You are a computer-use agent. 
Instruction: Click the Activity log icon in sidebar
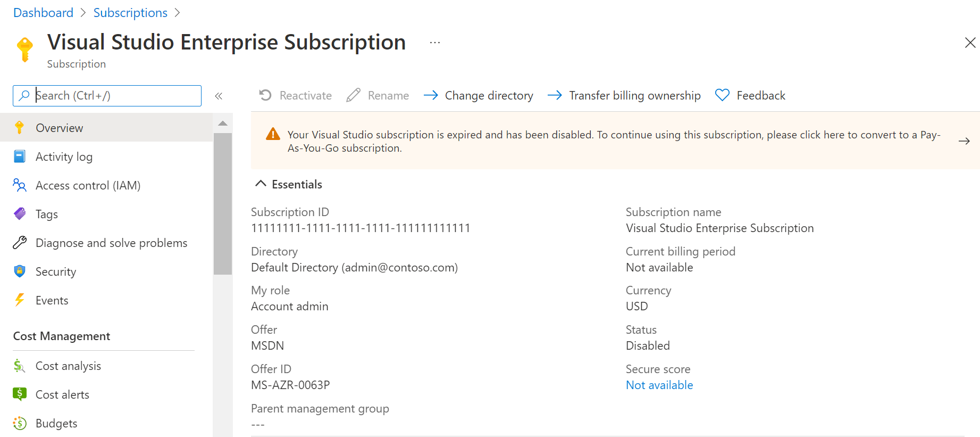pos(20,156)
